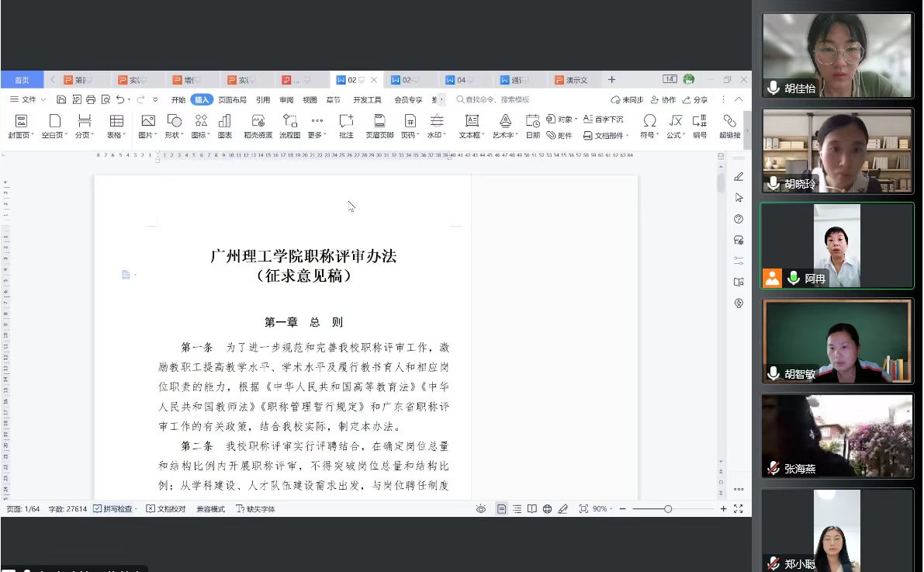Viewport: 924px width, 572px height.
Task: Click the command search box 查找命令
Action: click(x=497, y=100)
